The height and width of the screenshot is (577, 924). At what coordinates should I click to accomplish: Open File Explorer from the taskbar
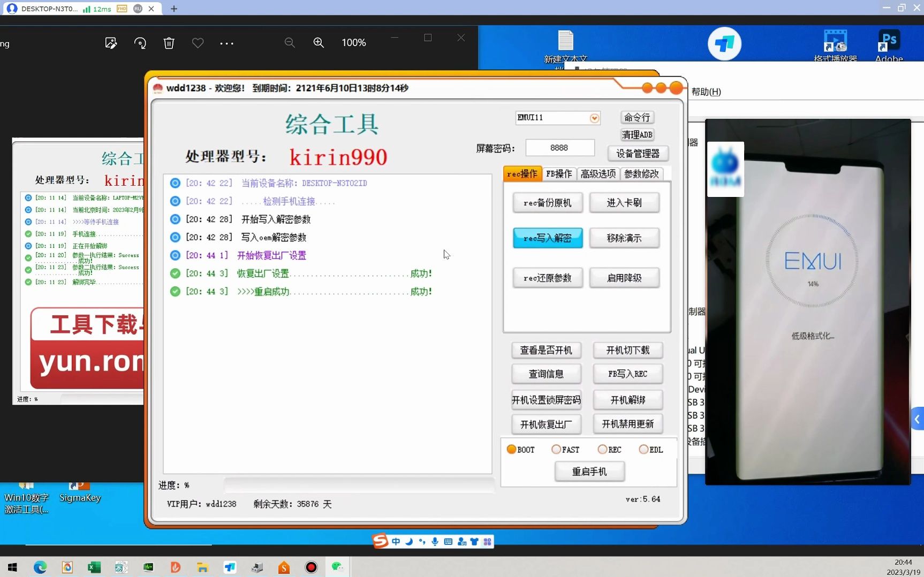pyautogui.click(x=202, y=567)
